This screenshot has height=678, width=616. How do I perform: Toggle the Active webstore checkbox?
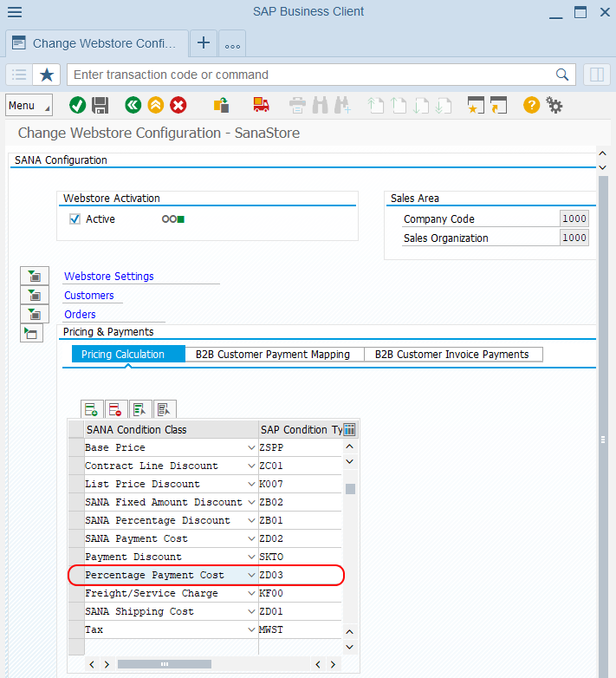pyautogui.click(x=75, y=219)
